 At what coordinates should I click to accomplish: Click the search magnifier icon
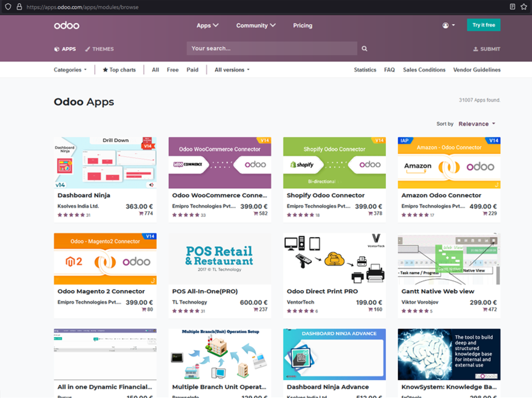[x=364, y=49]
